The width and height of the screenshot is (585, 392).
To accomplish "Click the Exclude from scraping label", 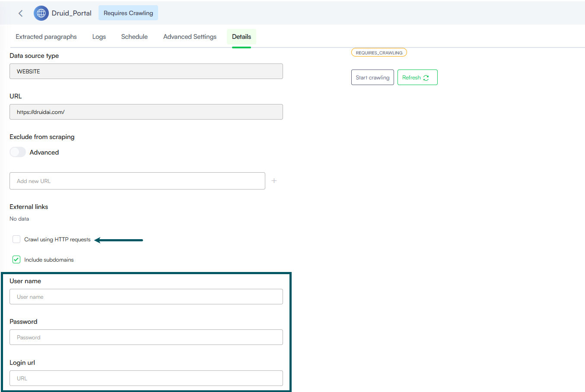I will click(x=42, y=137).
